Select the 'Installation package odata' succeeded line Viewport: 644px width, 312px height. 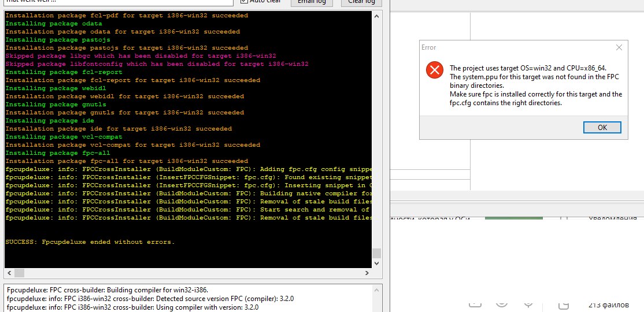[123, 32]
